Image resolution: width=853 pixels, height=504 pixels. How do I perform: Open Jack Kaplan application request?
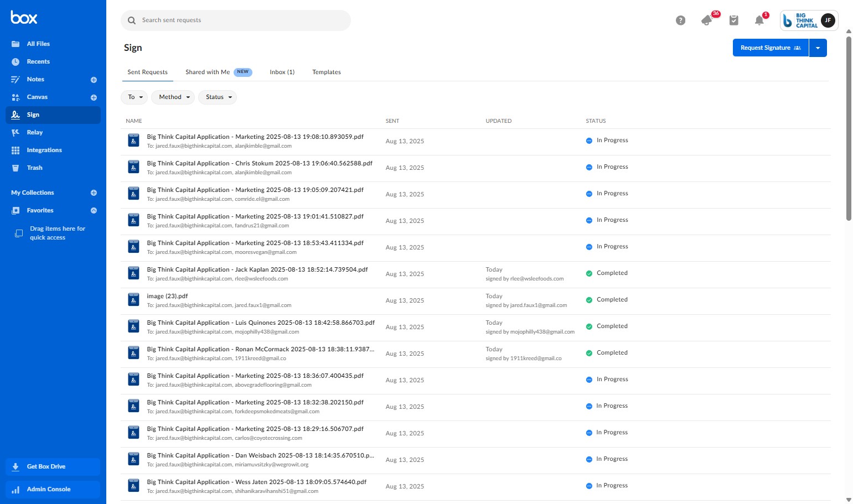(x=257, y=269)
